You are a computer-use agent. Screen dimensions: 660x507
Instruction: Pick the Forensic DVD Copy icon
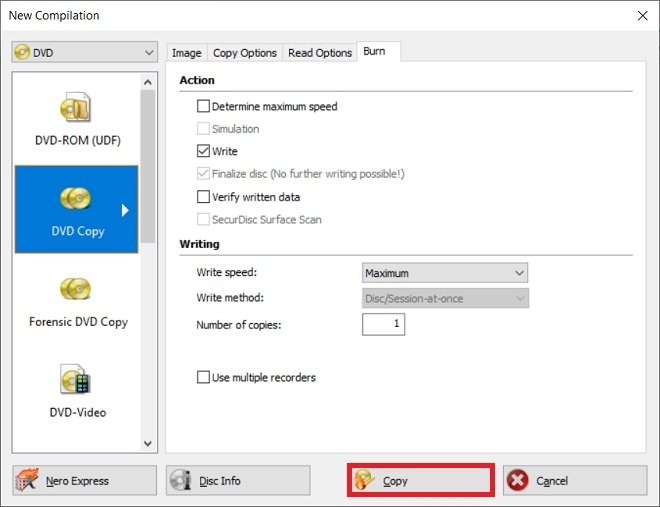[75, 289]
